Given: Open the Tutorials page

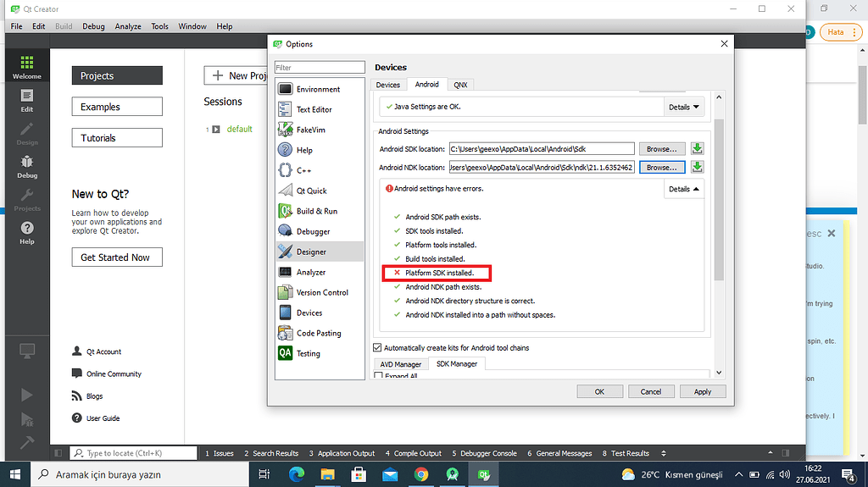Looking at the screenshot, I should tap(117, 138).
